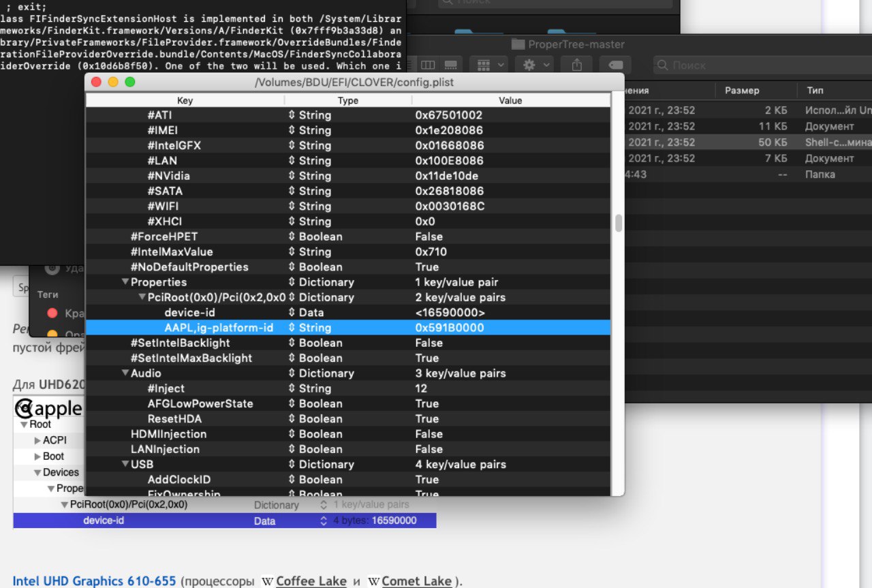The width and height of the screenshot is (872, 588).
Task: Switch Finder to column view
Action: (428, 65)
